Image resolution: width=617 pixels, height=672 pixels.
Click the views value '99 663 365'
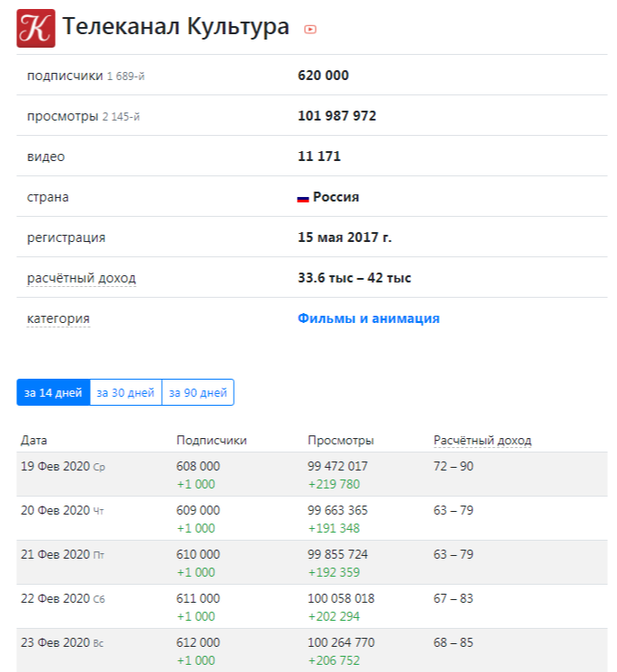(x=337, y=510)
